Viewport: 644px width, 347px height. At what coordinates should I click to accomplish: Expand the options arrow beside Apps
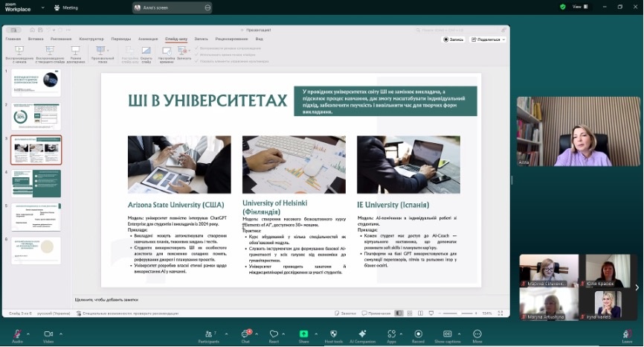click(402, 334)
